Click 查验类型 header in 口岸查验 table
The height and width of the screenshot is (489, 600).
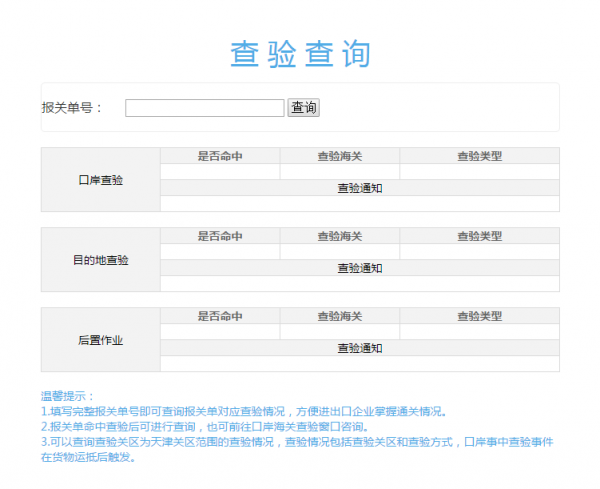[x=479, y=156]
